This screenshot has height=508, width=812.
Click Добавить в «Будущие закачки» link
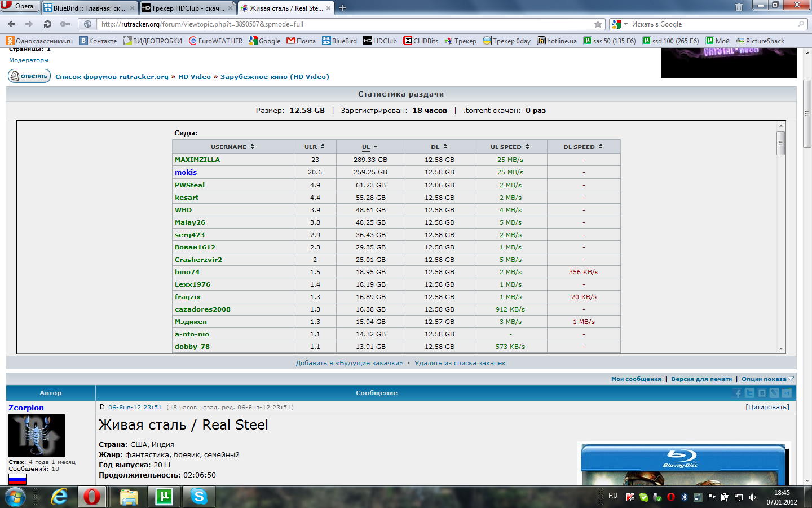349,363
